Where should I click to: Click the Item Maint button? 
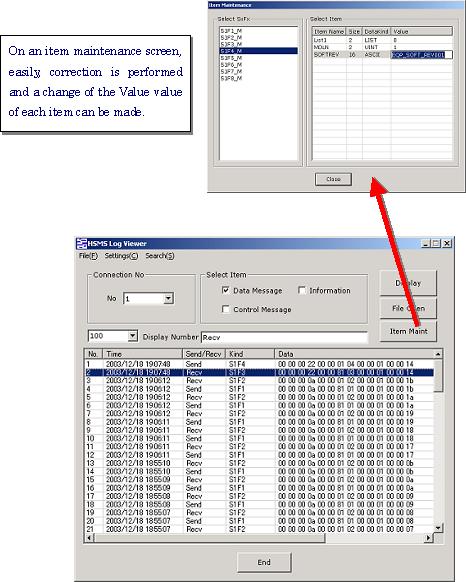pyautogui.click(x=408, y=331)
